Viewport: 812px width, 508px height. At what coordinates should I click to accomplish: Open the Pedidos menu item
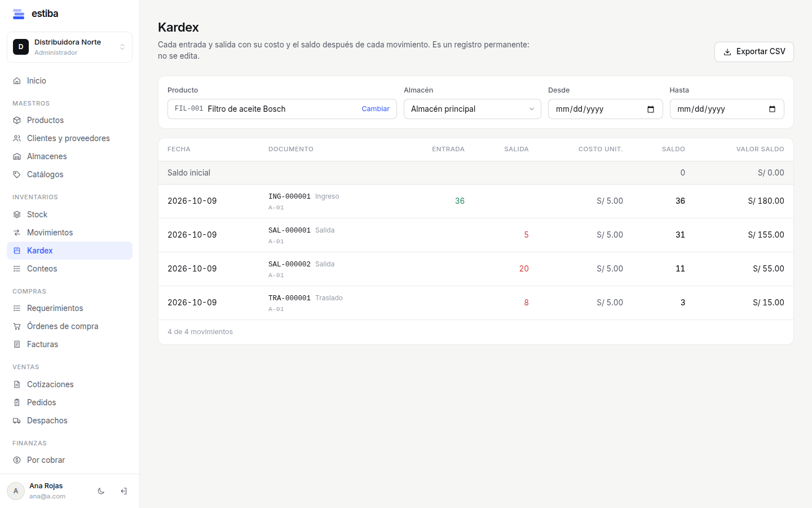click(69, 402)
